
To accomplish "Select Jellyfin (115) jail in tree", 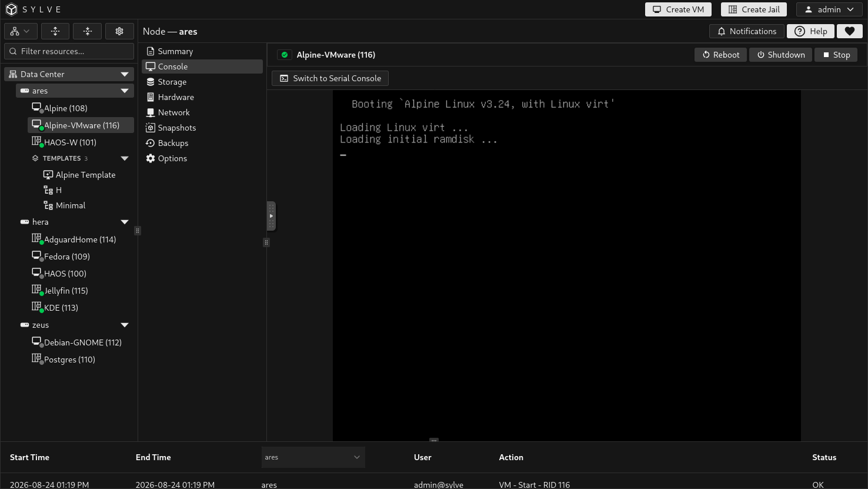I will pyautogui.click(x=81, y=291).
